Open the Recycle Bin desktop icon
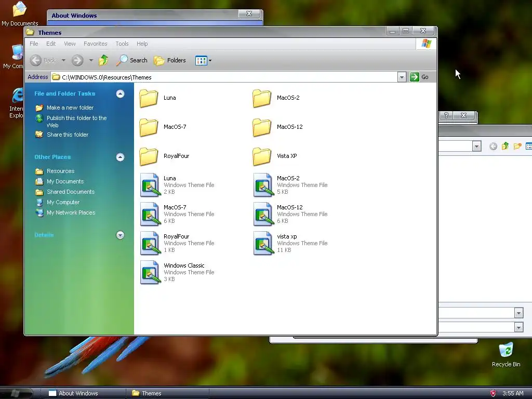Screen dimensions: 532x399 (506, 354)
